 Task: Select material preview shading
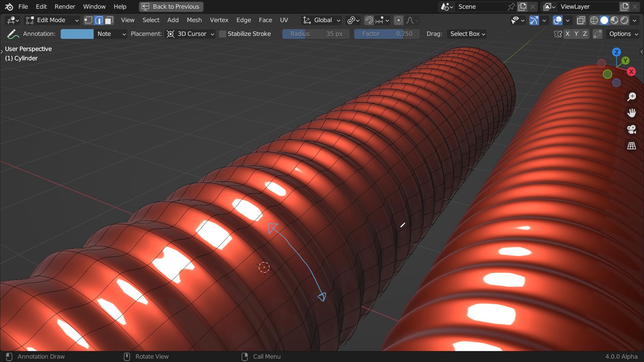614,20
